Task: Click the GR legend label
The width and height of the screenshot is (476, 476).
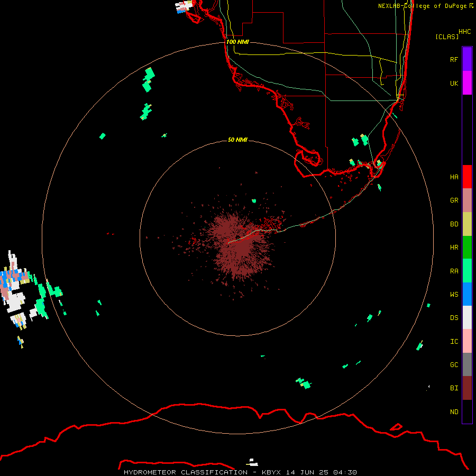Action: pyautogui.click(x=454, y=200)
